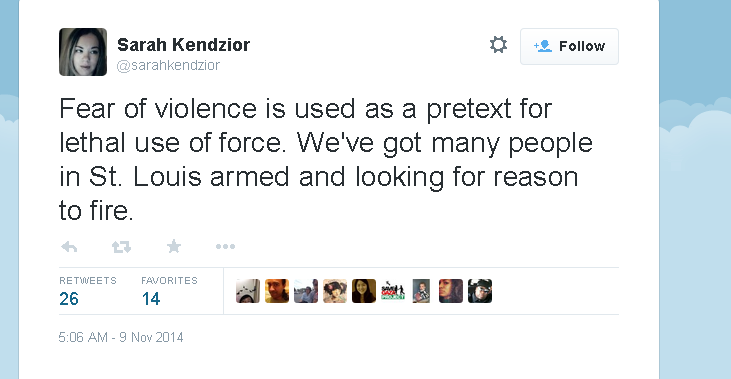Retweet this tweet using the retweet icon
731x379 pixels.
[121, 247]
